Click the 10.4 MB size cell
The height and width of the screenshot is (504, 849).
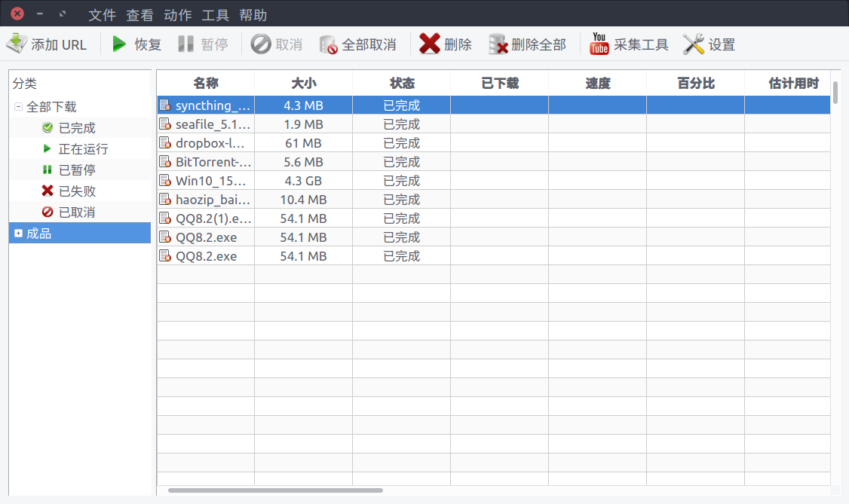303,200
